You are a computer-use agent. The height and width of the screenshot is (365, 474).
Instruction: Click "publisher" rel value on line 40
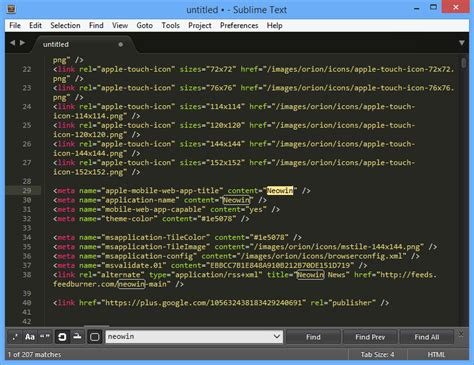click(352, 303)
